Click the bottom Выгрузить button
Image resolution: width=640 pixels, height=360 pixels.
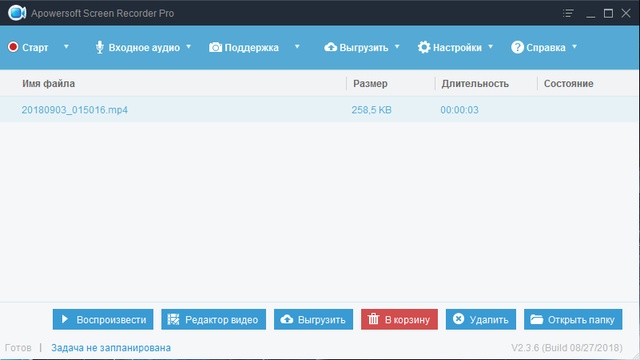tap(313, 319)
